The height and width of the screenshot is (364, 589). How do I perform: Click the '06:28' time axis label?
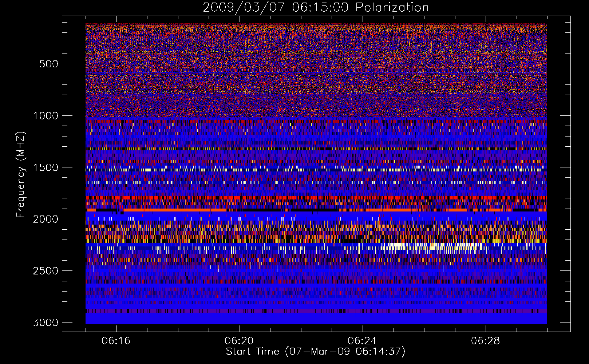pos(485,341)
